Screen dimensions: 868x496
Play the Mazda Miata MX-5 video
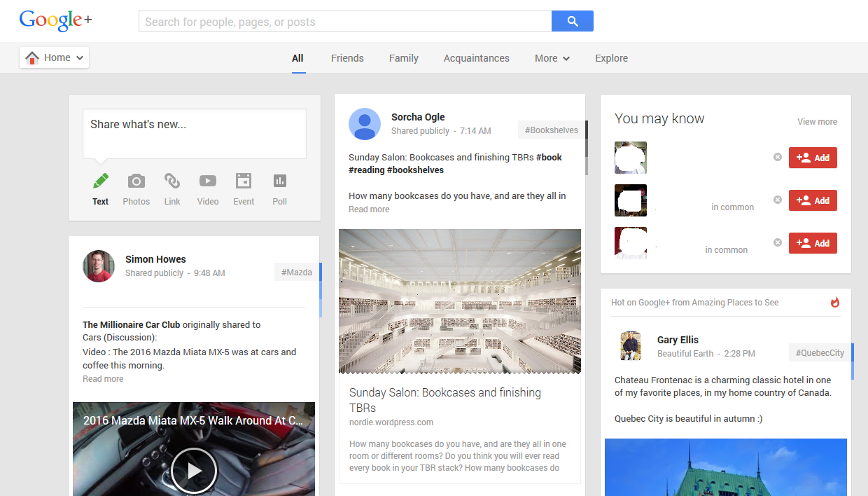194,471
